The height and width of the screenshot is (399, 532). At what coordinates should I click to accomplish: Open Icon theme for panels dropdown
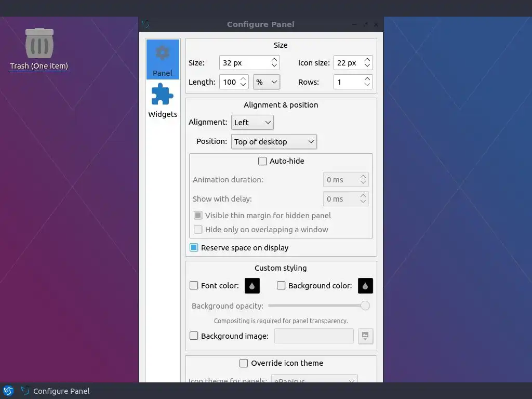point(314,379)
